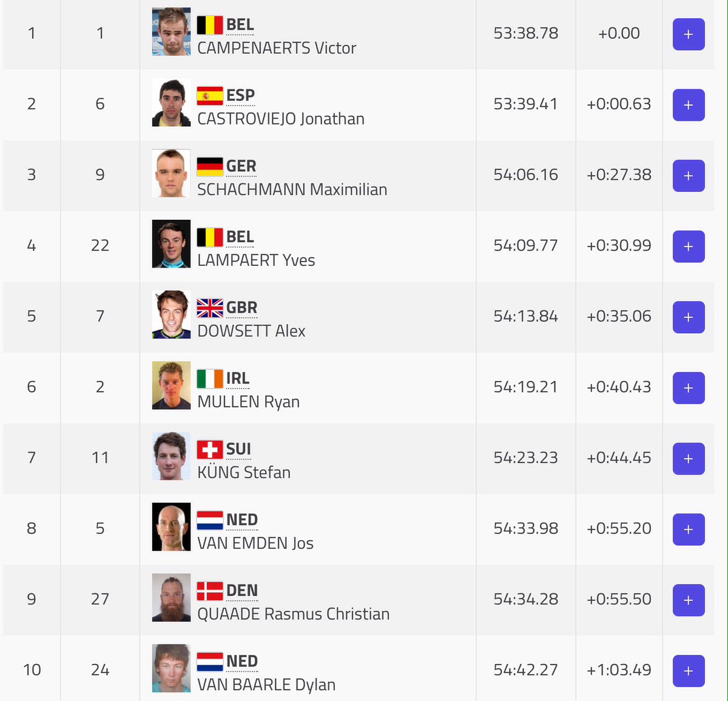This screenshot has width=728, height=701.
Task: Click Victor Campenaerts rider photo
Action: [171, 32]
